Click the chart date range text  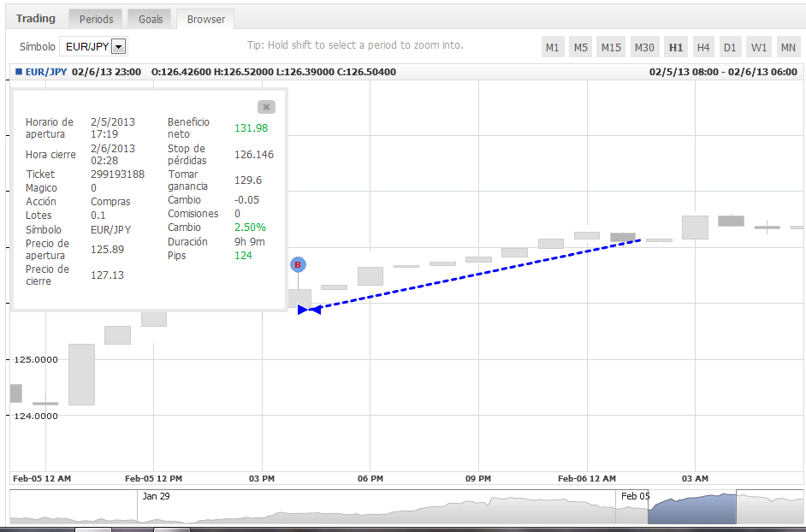pyautogui.click(x=723, y=72)
